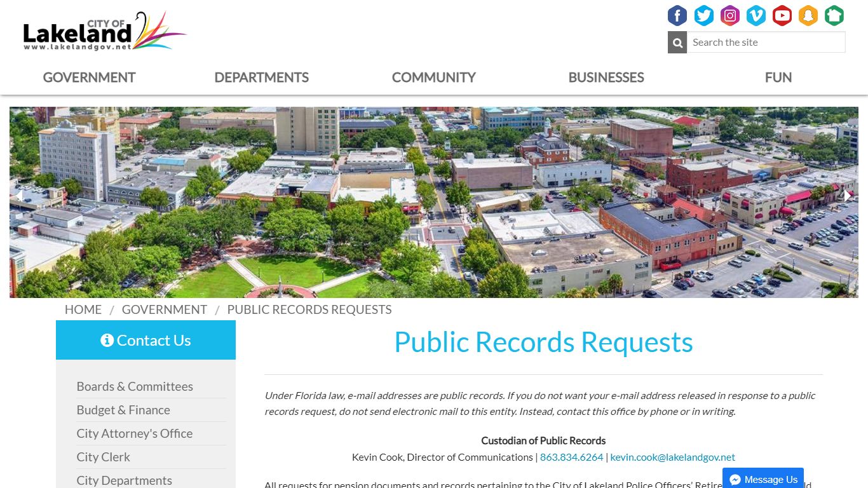Show the next banner slide arrow
868x488 pixels.
848,196
